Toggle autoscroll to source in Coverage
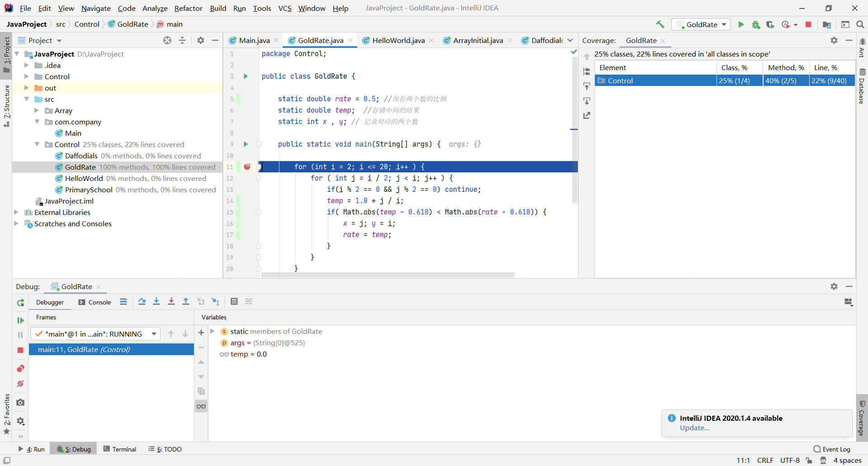Viewport: 868px width, 466px height. coord(587,86)
